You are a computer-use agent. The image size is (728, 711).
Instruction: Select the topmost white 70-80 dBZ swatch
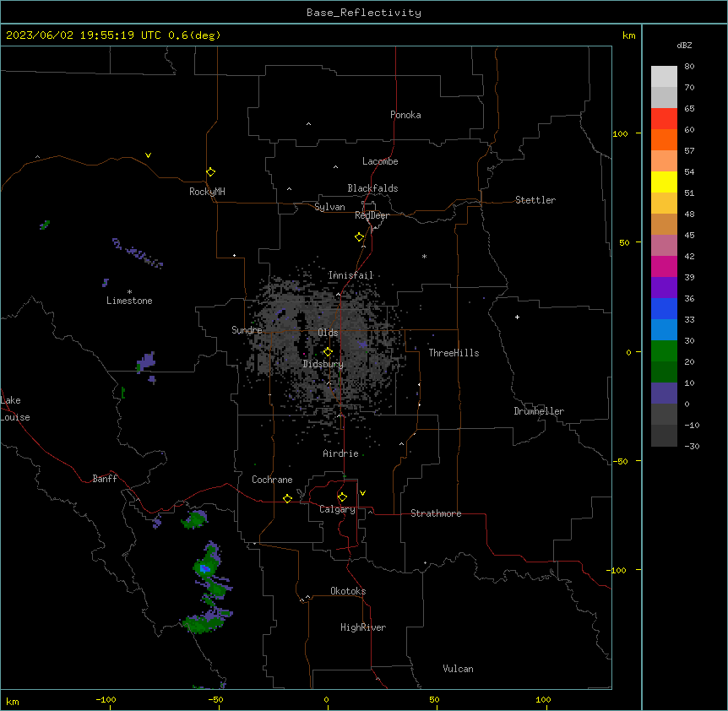point(664,77)
